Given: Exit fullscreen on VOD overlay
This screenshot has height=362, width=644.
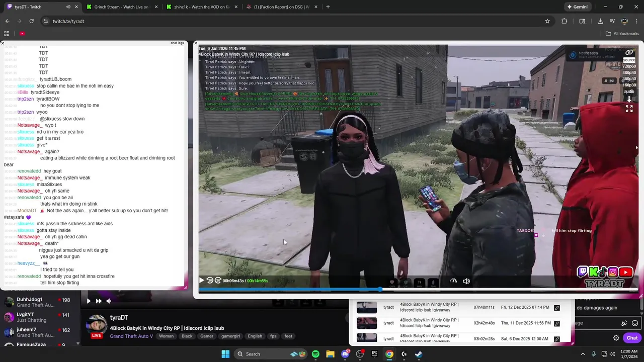Looking at the screenshot, I should 629,108.
